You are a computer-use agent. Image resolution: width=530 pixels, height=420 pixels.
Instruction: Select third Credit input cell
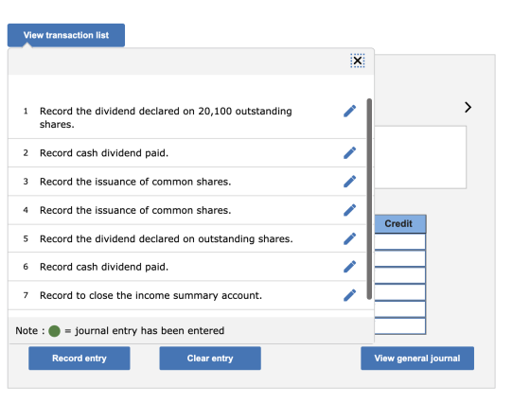[x=399, y=275]
